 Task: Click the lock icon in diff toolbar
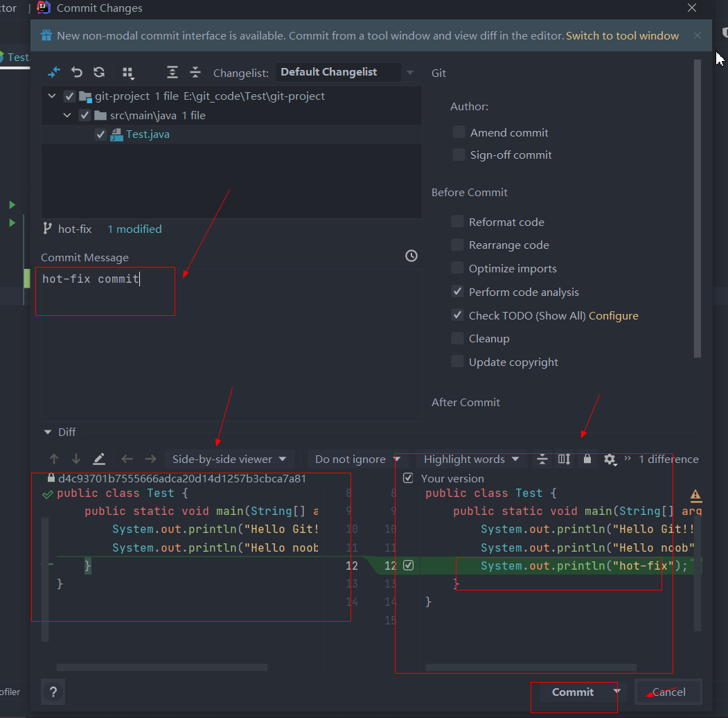point(587,459)
